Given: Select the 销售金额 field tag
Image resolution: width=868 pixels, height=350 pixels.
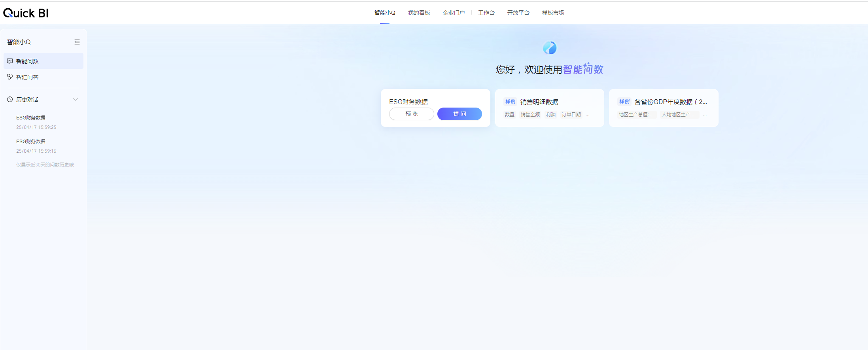Looking at the screenshot, I should (530, 115).
